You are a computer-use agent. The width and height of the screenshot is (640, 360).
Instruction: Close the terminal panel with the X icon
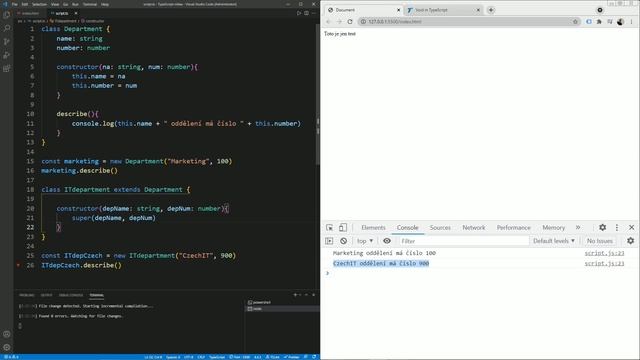tap(313, 295)
